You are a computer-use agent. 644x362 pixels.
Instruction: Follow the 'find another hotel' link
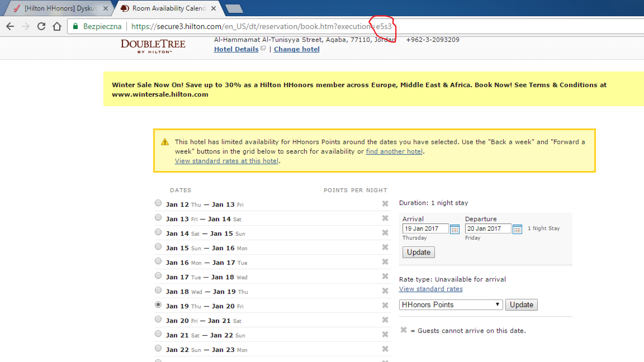[x=394, y=152]
